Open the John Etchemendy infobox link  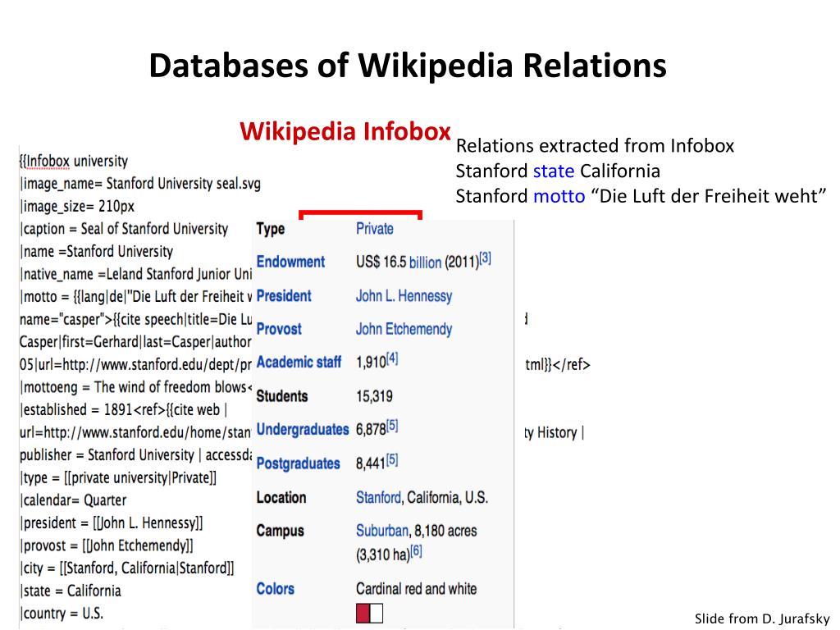tap(404, 329)
